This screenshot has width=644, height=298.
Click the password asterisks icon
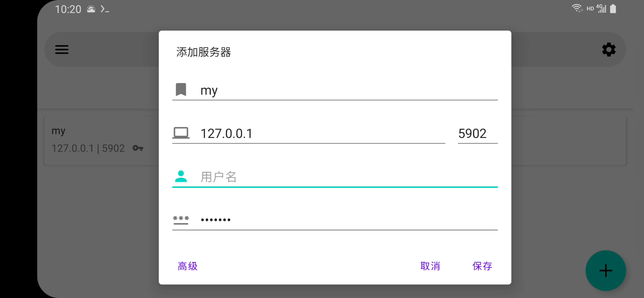coord(181,220)
